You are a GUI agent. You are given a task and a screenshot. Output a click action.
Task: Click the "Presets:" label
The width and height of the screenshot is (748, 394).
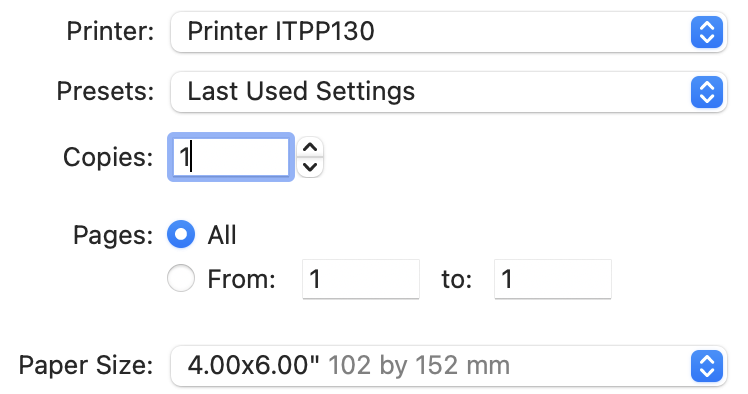coord(105,91)
